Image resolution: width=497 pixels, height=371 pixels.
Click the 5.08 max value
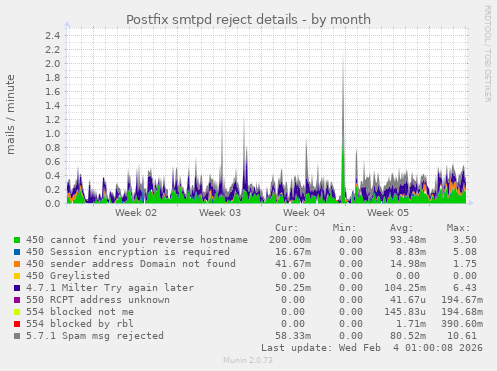point(465,252)
